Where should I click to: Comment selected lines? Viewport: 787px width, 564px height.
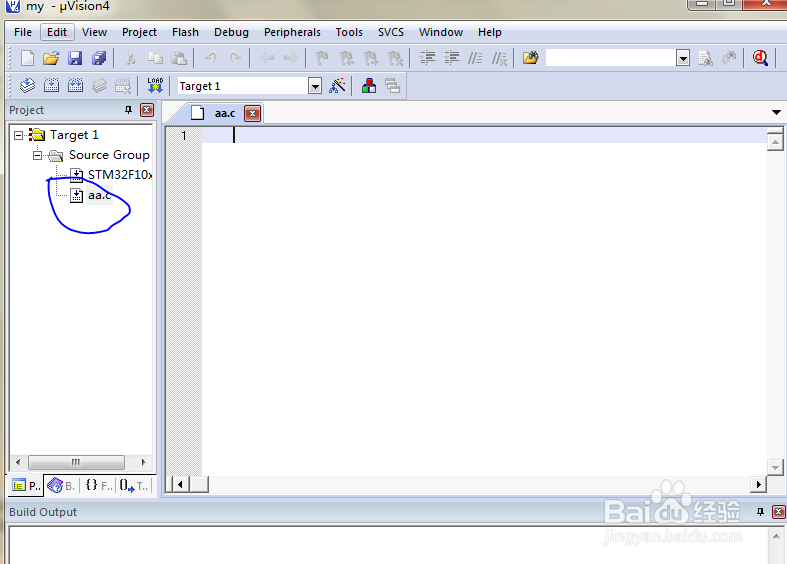click(x=475, y=58)
